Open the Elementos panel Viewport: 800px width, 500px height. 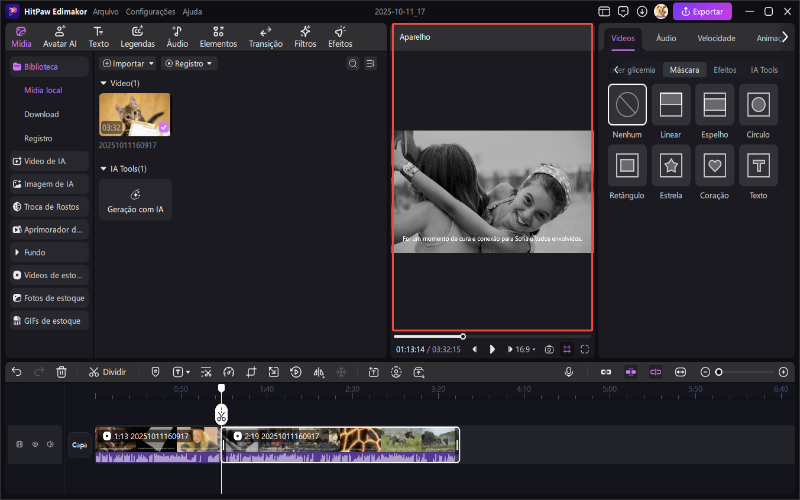point(218,37)
